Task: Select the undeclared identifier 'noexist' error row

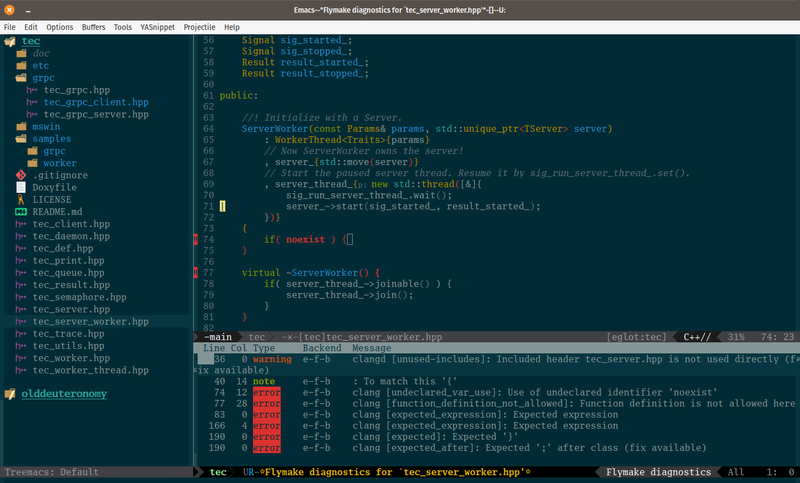Action: pyautogui.click(x=496, y=392)
